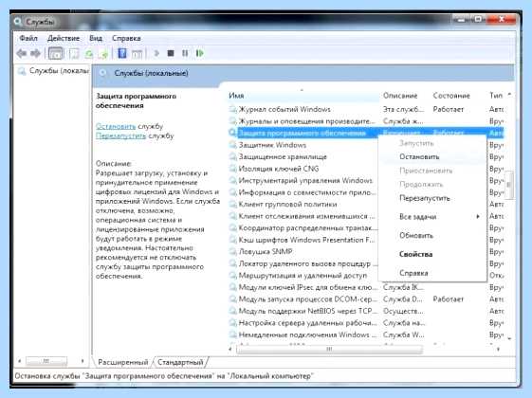Toggle the show/hide console tree icon
Screen dimensions: 532x398
tap(56, 53)
